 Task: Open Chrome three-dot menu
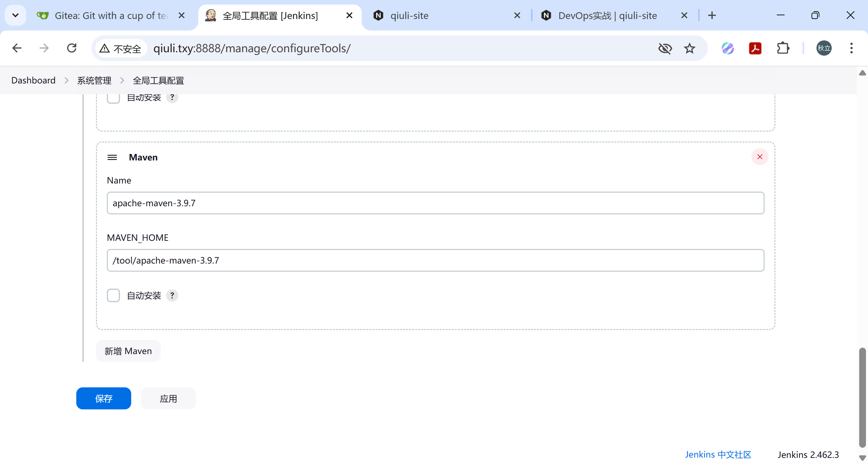851,48
